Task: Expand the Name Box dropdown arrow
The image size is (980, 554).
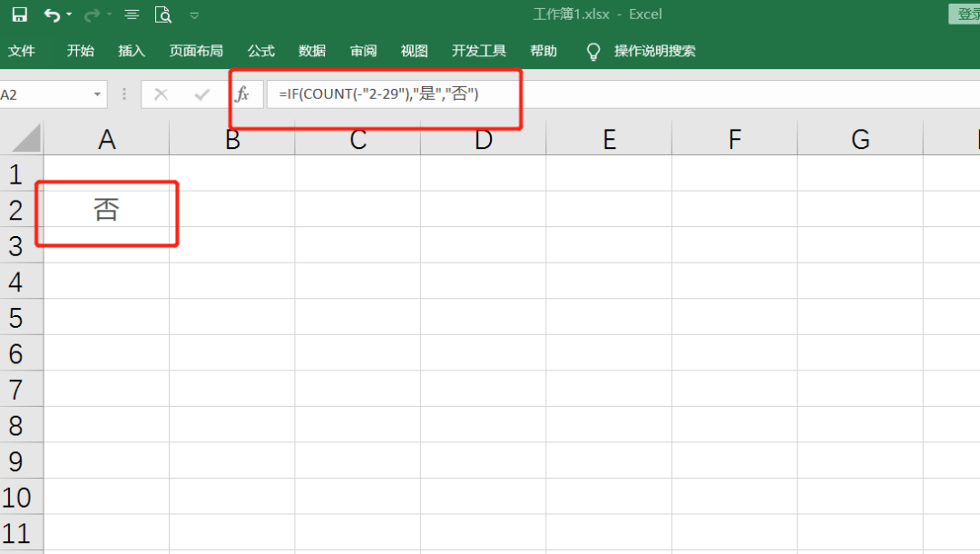Action: pos(97,94)
